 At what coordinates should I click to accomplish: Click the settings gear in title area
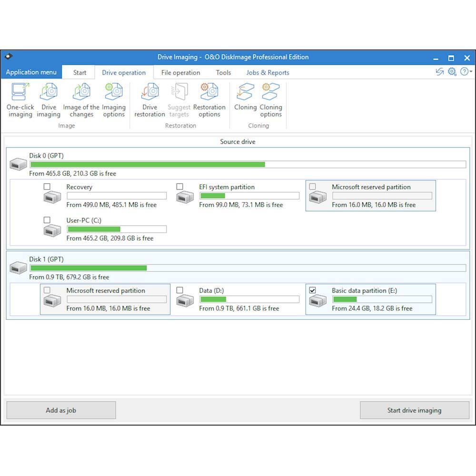(452, 72)
